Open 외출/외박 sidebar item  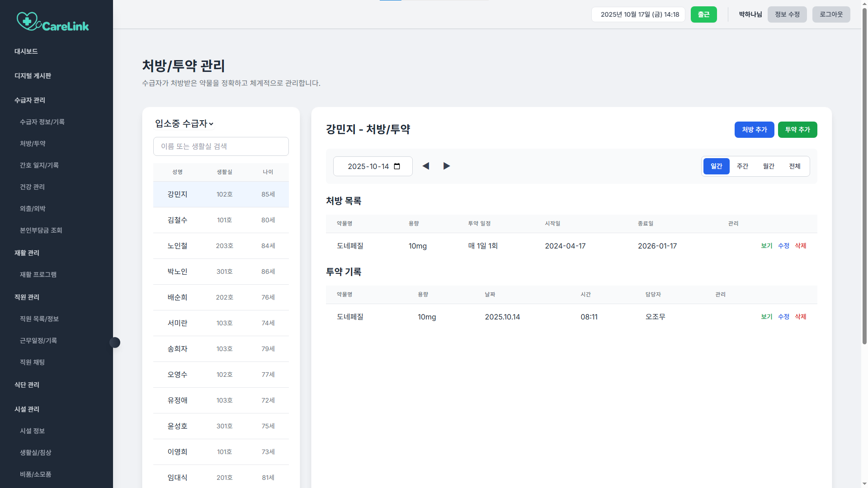tap(33, 209)
